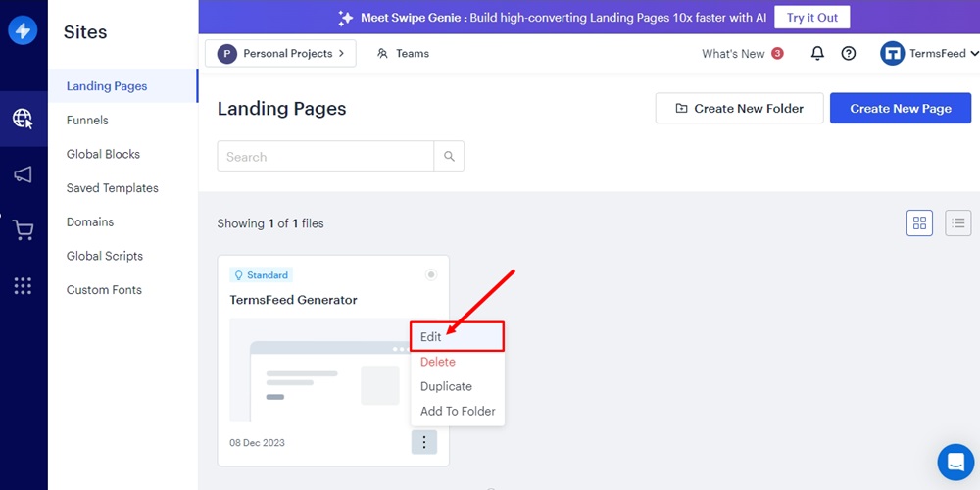Click the notifications bell icon
This screenshot has height=490, width=980.
(x=817, y=54)
